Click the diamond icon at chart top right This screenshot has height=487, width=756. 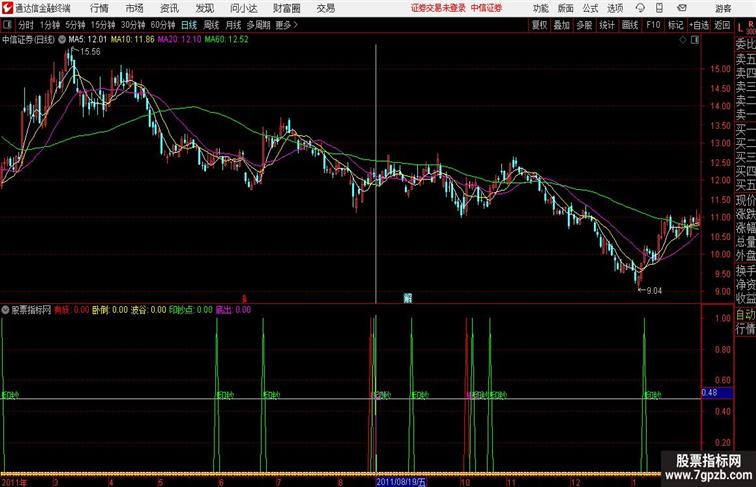(683, 40)
